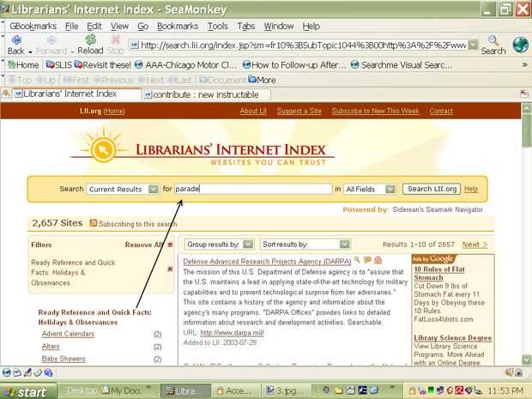Open Composer from status bar component icon
The height and width of the screenshot is (399, 532).
point(27,373)
